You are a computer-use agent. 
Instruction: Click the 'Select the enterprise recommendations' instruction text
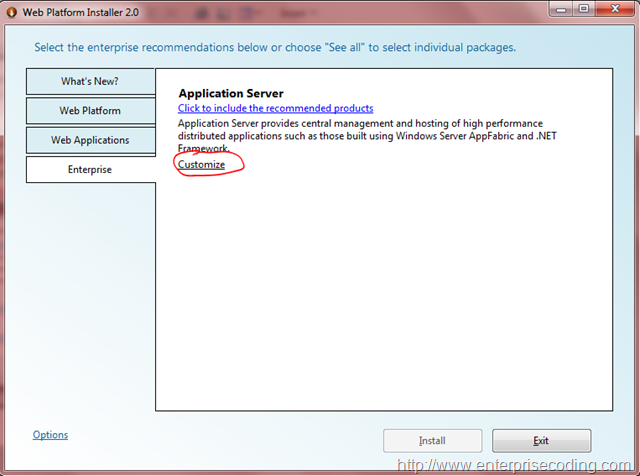click(275, 47)
